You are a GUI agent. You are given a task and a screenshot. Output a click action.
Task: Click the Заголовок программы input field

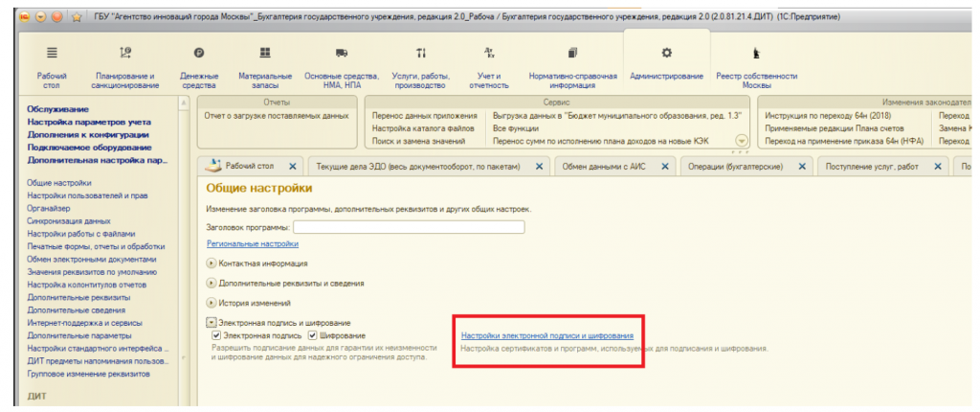coord(409,227)
